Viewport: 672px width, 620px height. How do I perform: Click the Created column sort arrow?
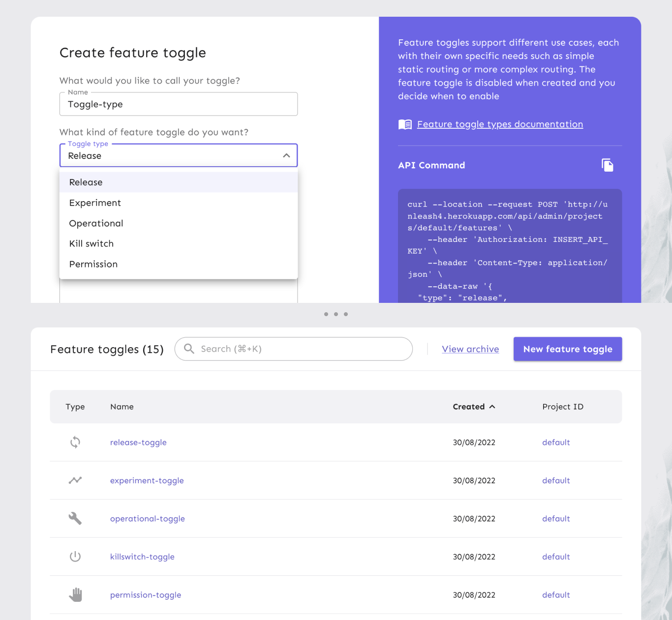tap(492, 407)
